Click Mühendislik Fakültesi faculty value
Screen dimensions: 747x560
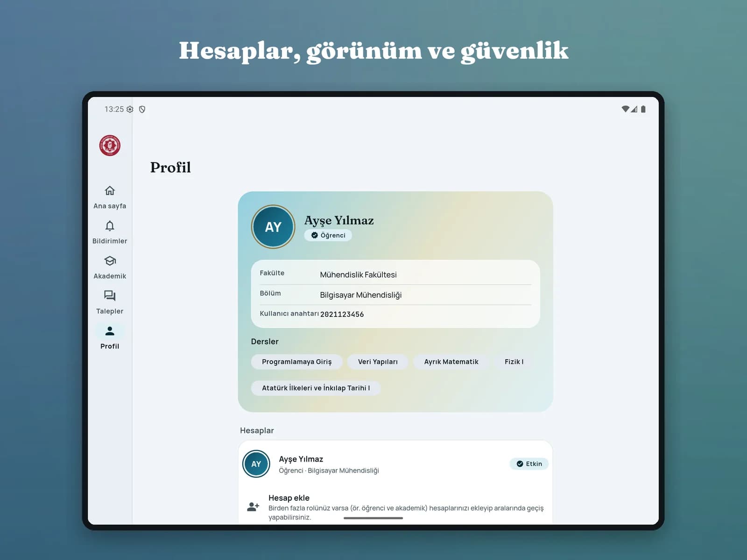pyautogui.click(x=358, y=275)
